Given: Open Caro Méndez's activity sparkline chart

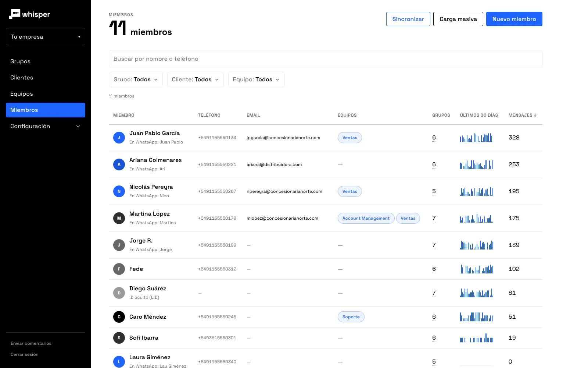Looking at the screenshot, I should (x=477, y=317).
